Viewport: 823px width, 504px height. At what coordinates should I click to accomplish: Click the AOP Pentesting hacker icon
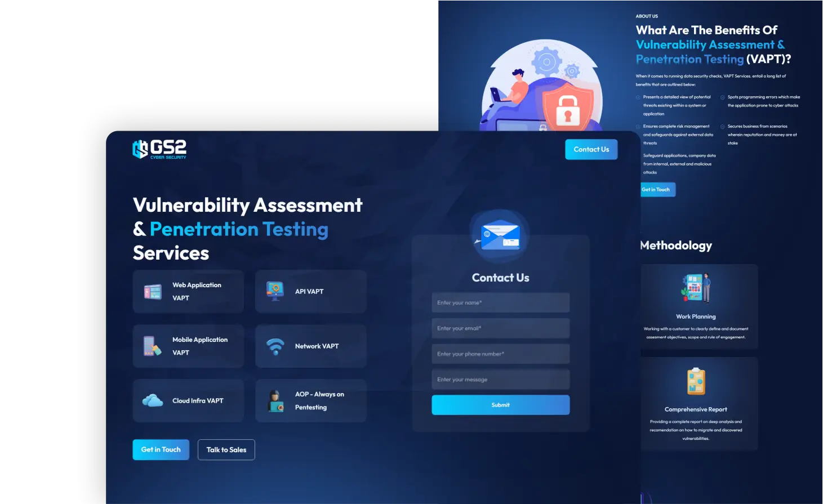[x=275, y=401]
